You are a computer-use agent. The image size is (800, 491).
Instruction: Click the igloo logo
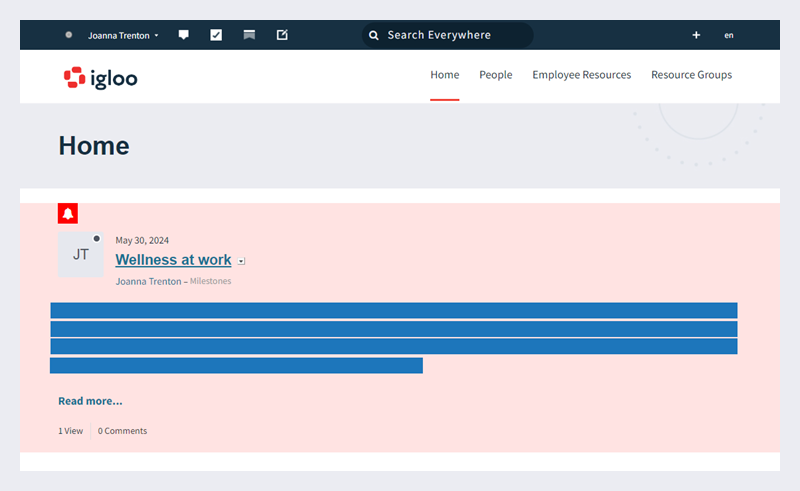(x=101, y=78)
